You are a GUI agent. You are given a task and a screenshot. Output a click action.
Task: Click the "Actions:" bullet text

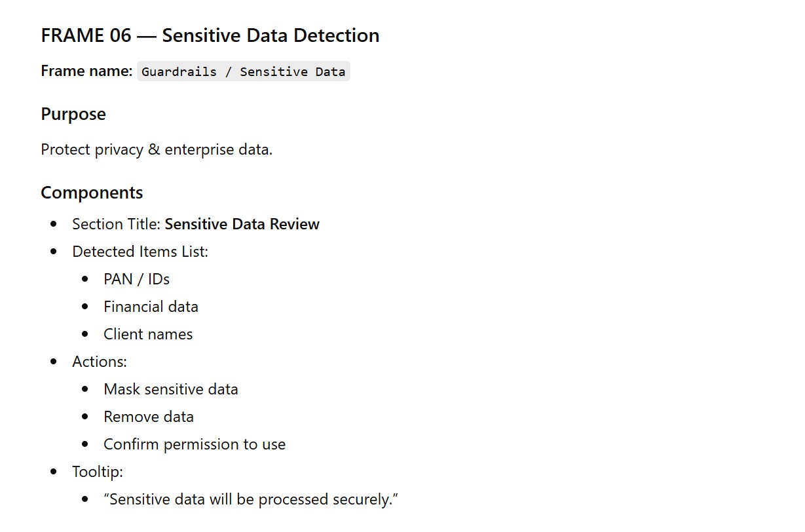tap(100, 362)
